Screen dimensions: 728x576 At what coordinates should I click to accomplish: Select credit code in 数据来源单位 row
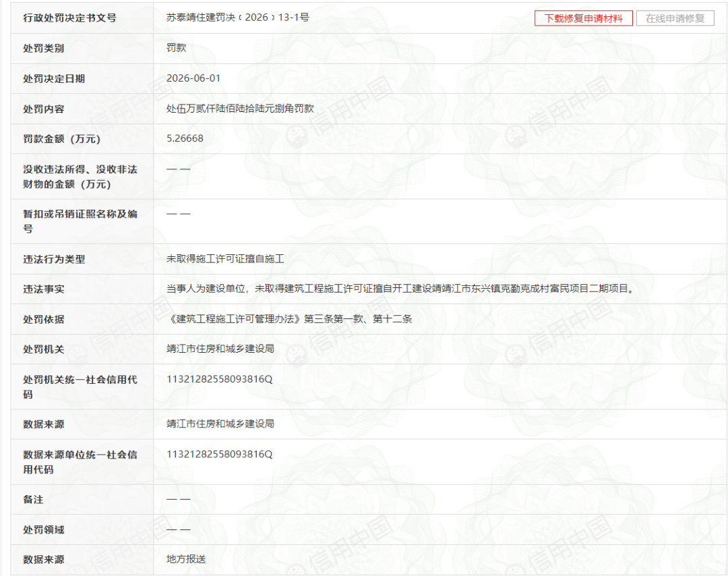click(219, 455)
